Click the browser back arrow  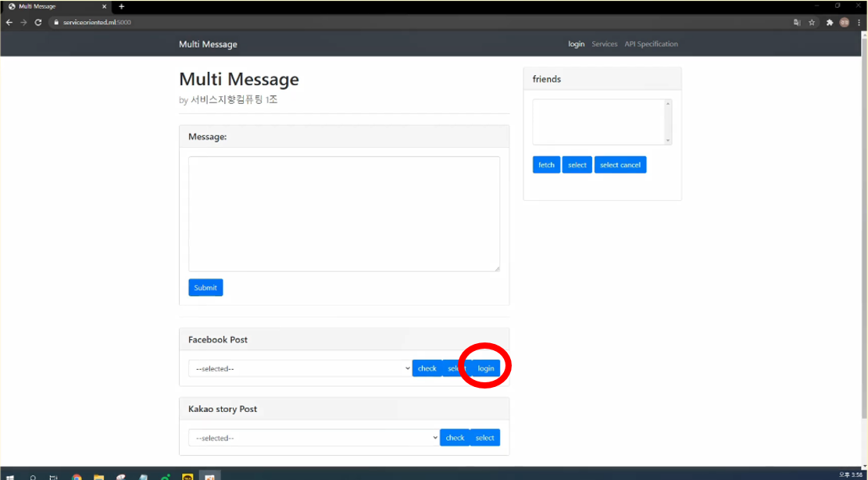tap(9, 23)
